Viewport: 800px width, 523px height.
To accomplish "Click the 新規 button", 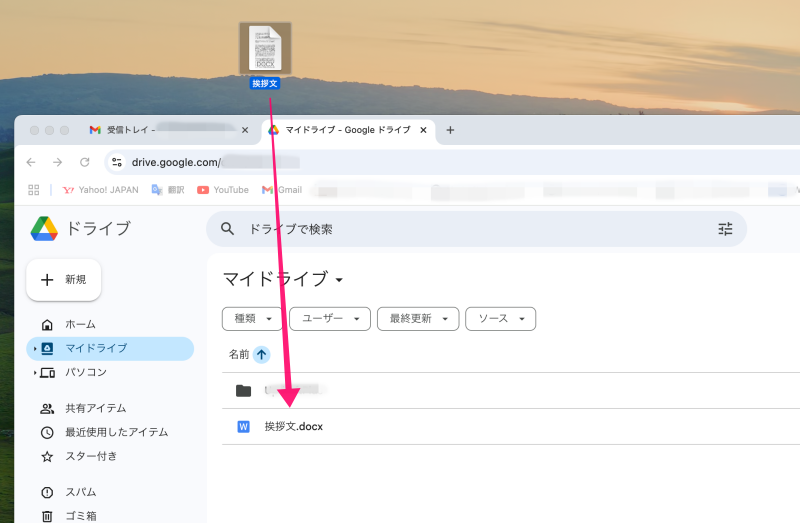I will click(x=64, y=280).
